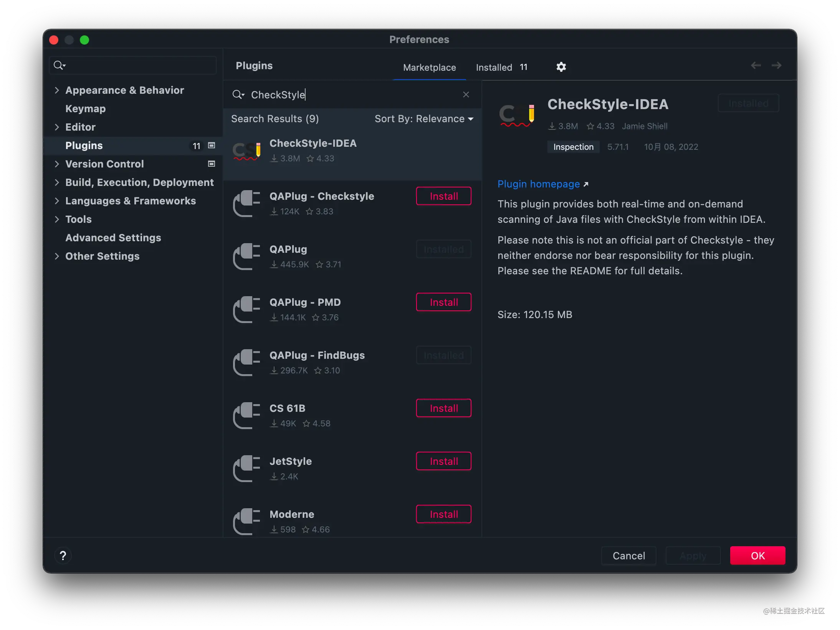Open the plugins settings gear menu
The width and height of the screenshot is (840, 630).
[561, 67]
